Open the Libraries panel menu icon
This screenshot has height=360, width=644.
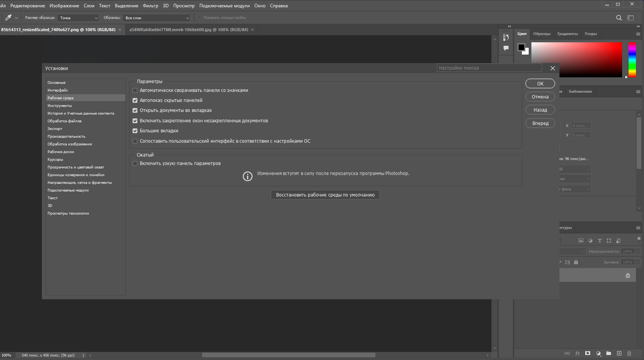pyautogui.click(x=638, y=92)
